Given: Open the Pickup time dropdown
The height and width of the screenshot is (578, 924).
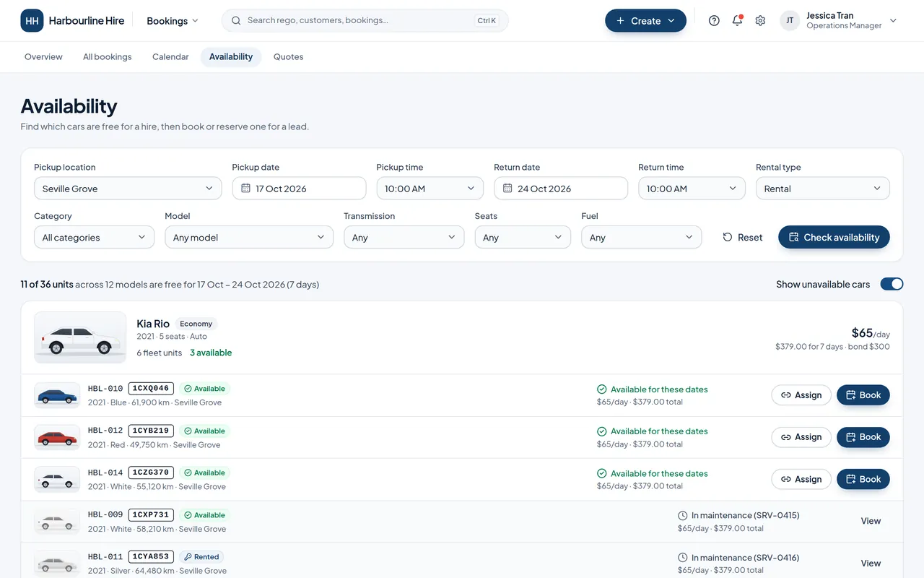Looking at the screenshot, I should click(x=430, y=189).
